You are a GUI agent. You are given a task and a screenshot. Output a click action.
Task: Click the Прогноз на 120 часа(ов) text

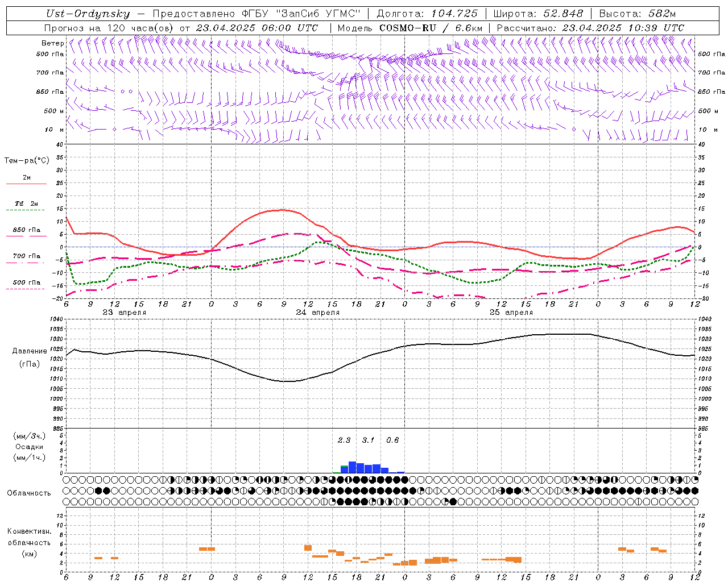coord(109,28)
